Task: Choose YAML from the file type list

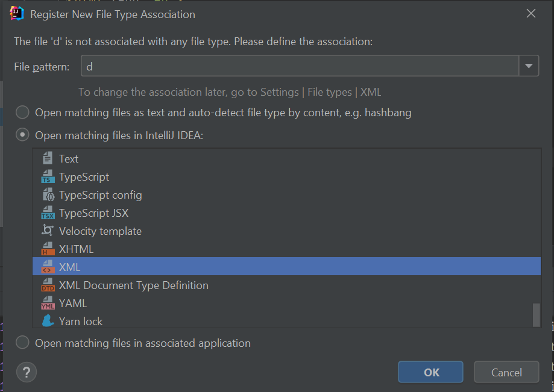Action: pyautogui.click(x=286, y=303)
